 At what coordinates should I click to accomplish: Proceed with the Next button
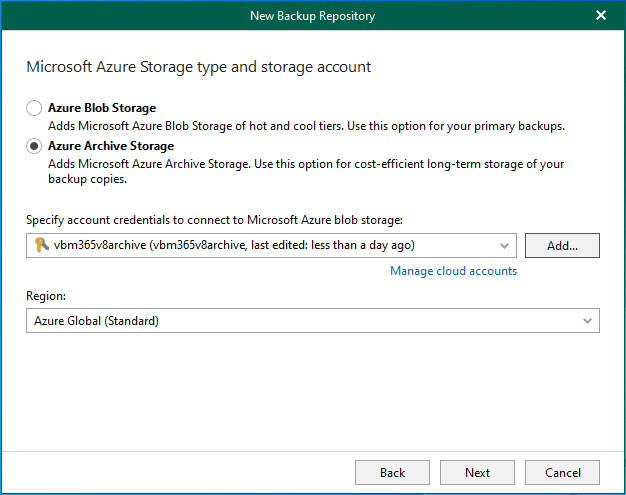pos(477,472)
